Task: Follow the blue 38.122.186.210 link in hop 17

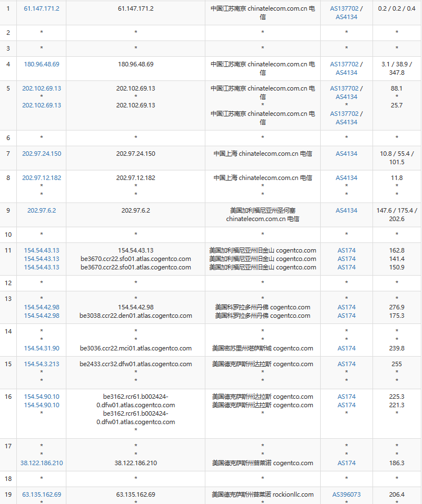Action: (42, 463)
